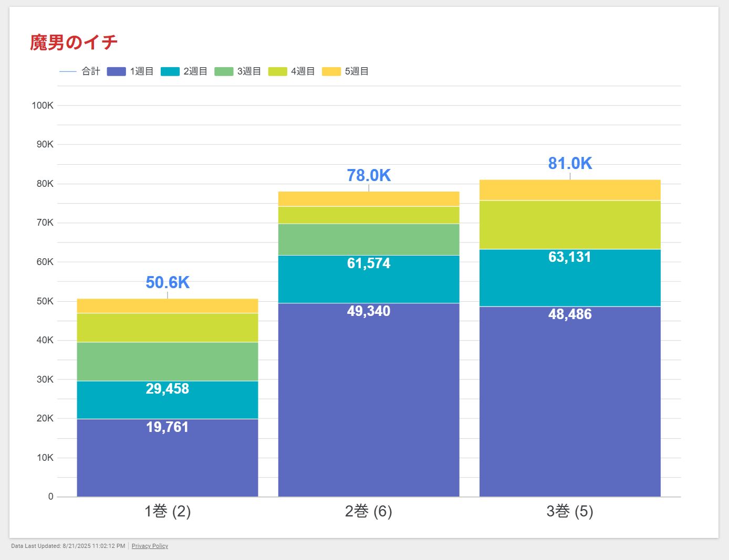
Task: Click the 80K y-axis label
Action: point(45,184)
